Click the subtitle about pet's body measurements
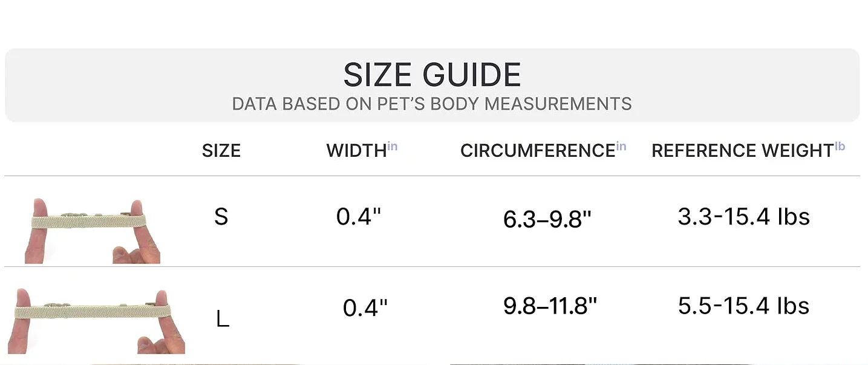Screen dimensions: 868x365 432,104
